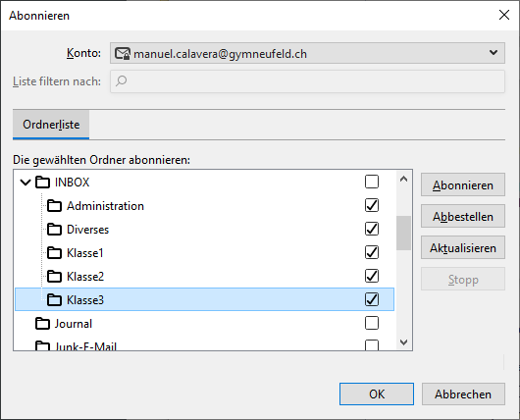This screenshot has width=520, height=420.
Task: Close the Abonnieren dialog window
Action: pyautogui.click(x=504, y=15)
